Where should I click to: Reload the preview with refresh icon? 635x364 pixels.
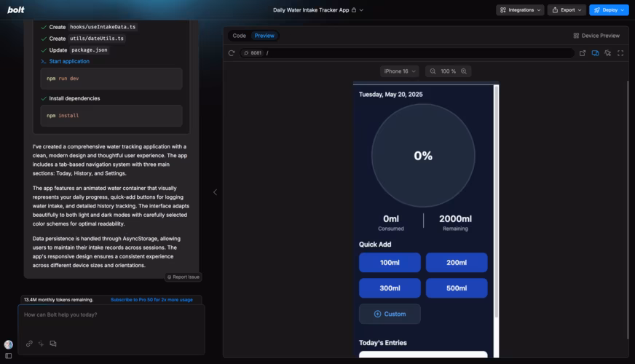tap(232, 53)
